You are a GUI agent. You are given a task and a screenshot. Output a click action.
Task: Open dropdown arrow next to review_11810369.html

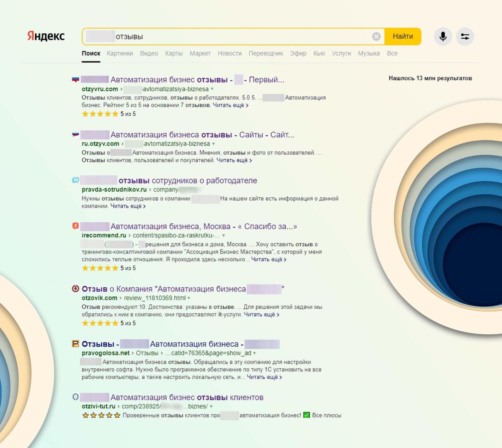pyautogui.click(x=189, y=298)
